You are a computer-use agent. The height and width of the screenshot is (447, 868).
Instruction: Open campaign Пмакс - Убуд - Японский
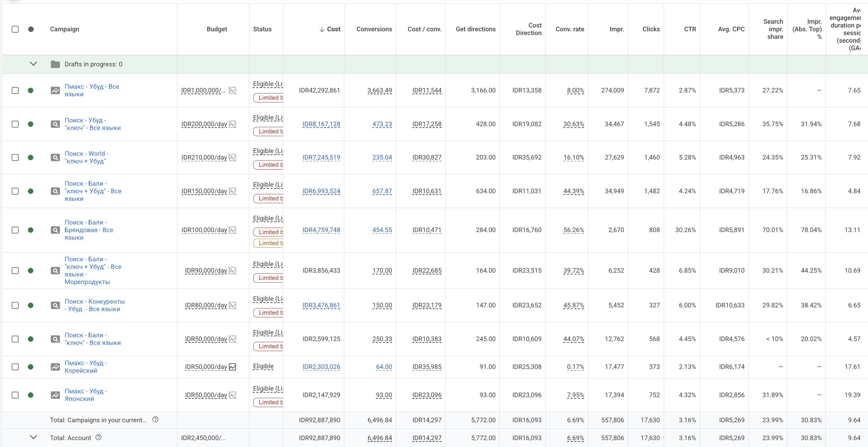[x=86, y=395]
